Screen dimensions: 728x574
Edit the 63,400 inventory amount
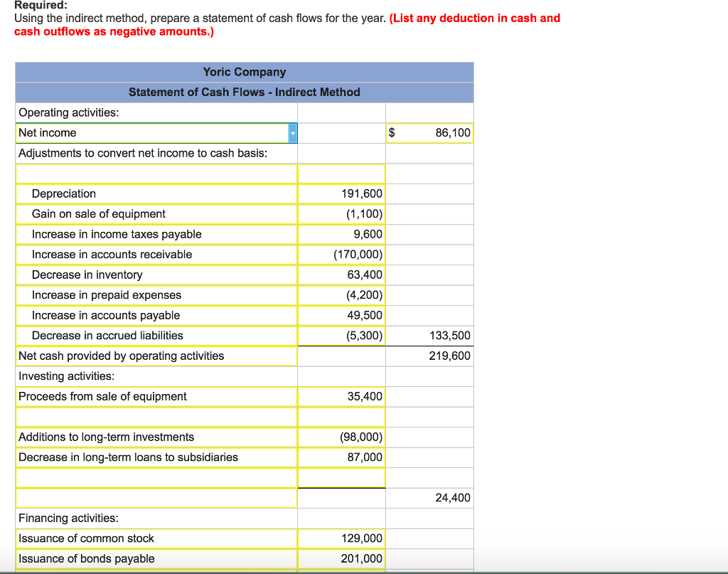click(x=341, y=275)
